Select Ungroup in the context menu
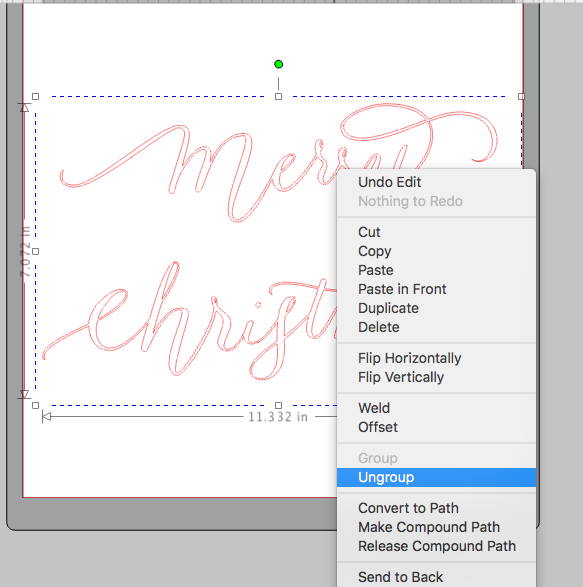The height and width of the screenshot is (587, 583). click(x=436, y=477)
